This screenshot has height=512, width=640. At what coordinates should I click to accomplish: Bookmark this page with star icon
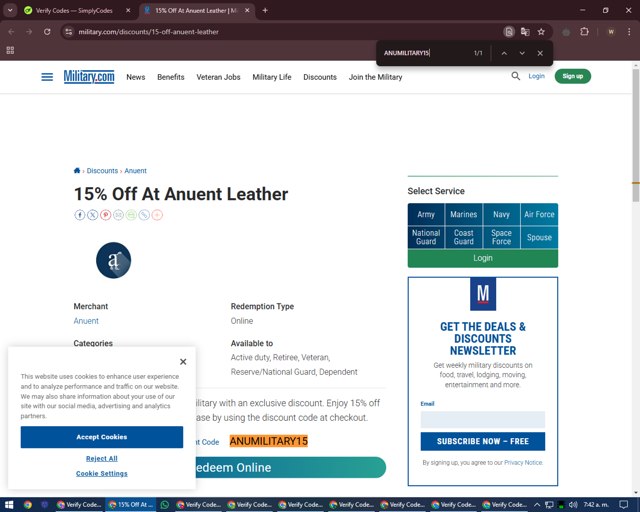[541, 32]
